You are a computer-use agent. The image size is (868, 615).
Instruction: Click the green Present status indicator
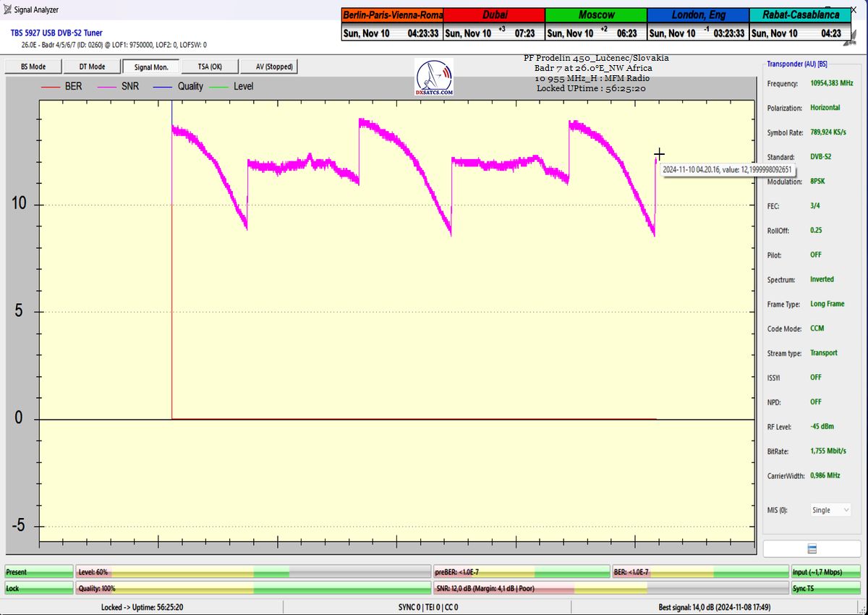pos(39,572)
